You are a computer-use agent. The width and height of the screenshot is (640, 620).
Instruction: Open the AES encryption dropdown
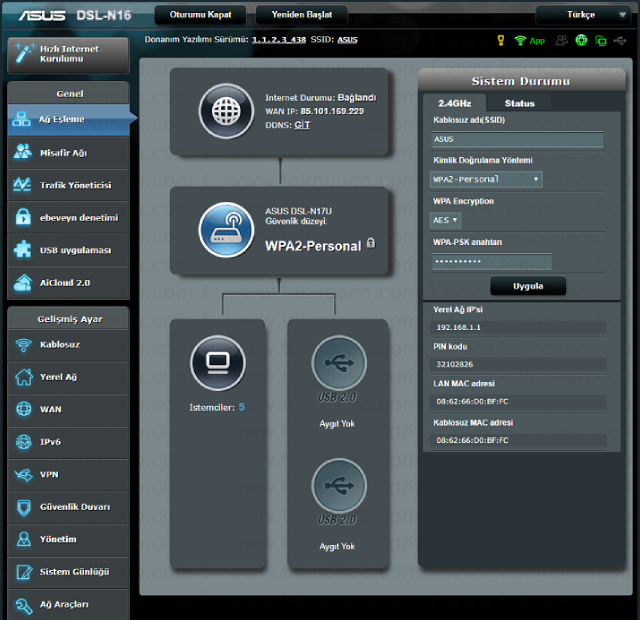click(x=445, y=220)
